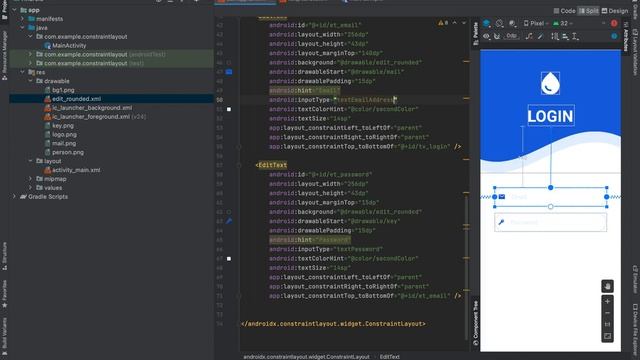Select logo.png in drawable
The height and width of the screenshot is (360, 640).
click(60, 134)
